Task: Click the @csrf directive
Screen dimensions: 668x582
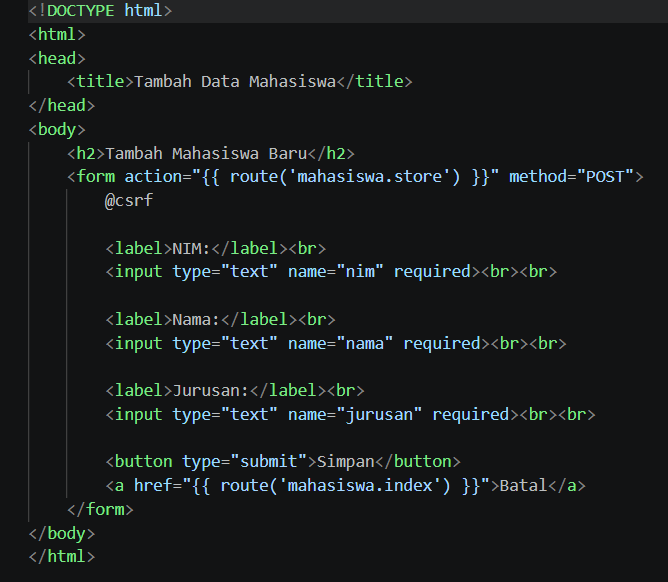Action: point(129,200)
